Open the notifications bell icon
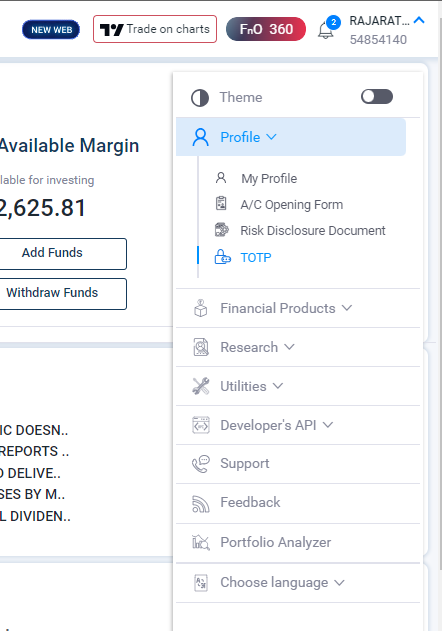The image size is (442, 631). click(x=325, y=31)
